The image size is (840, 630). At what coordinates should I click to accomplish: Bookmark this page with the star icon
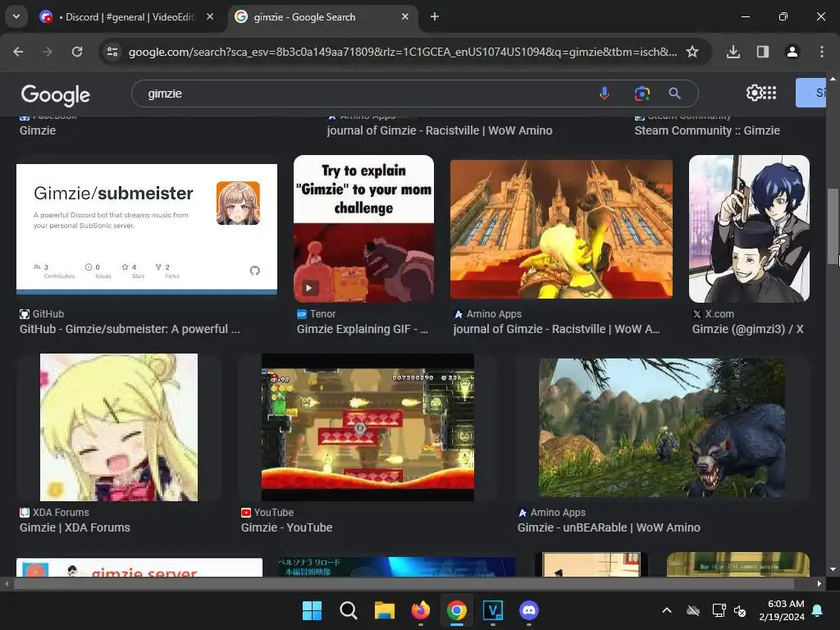(x=692, y=52)
